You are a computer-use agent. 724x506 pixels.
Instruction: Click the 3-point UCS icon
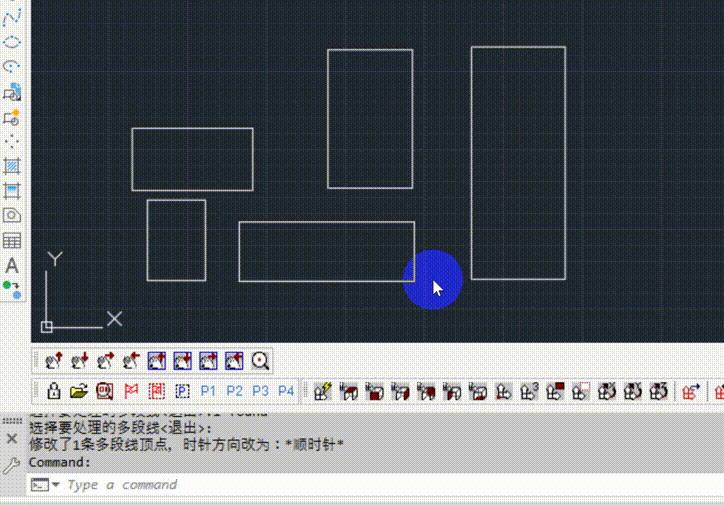point(530,391)
